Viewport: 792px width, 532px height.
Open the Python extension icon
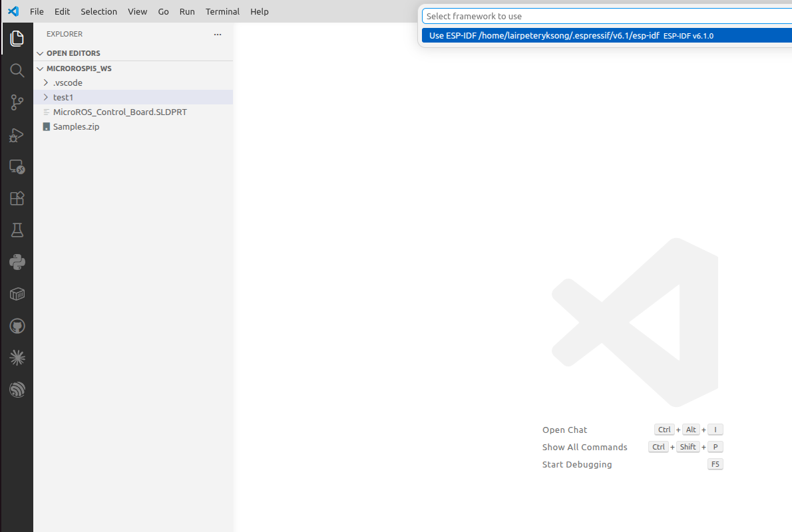click(x=17, y=262)
